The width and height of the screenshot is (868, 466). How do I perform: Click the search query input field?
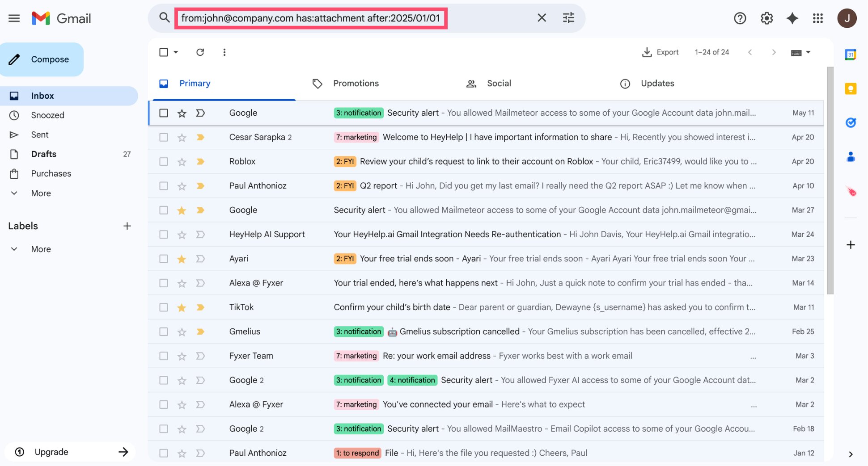pyautogui.click(x=310, y=18)
